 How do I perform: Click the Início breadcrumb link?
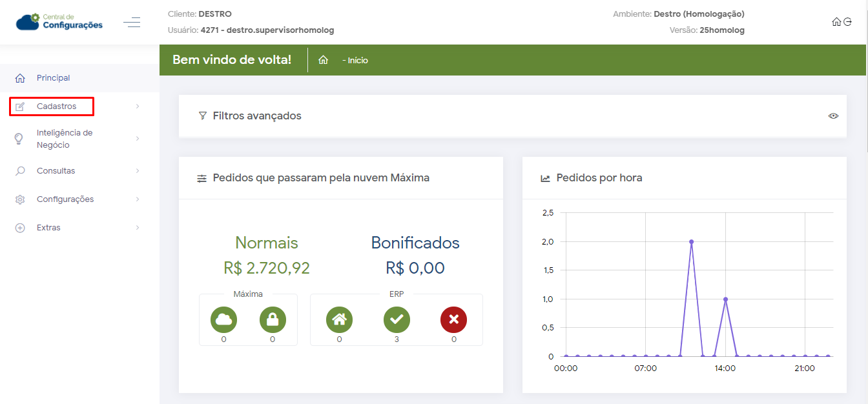point(356,60)
